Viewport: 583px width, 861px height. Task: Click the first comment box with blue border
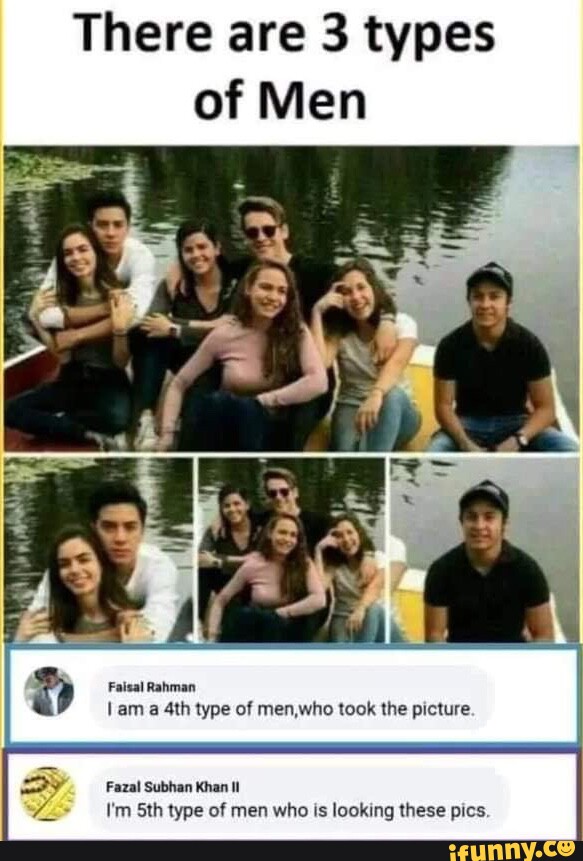[x=293, y=695]
